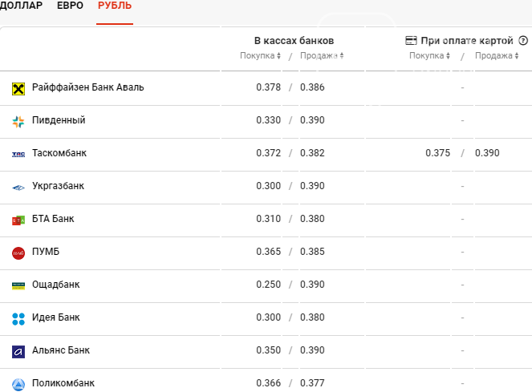Click the Укргазбанк logo icon
This screenshot has width=532, height=392.
pyautogui.click(x=18, y=188)
